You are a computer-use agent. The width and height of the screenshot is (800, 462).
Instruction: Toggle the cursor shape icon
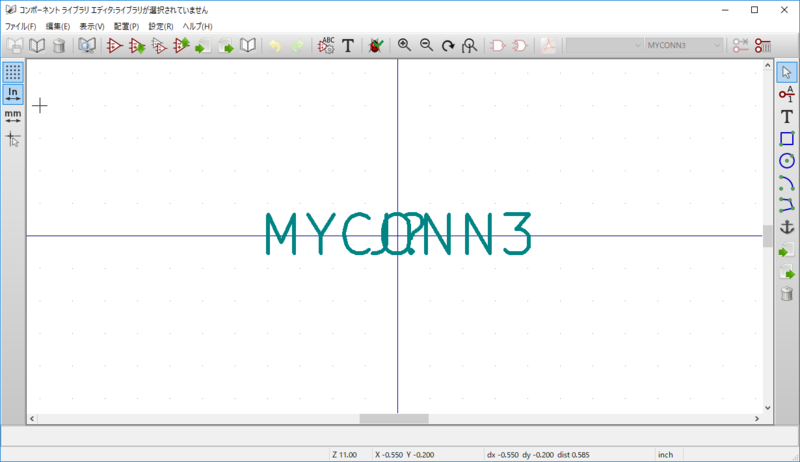[x=13, y=139]
